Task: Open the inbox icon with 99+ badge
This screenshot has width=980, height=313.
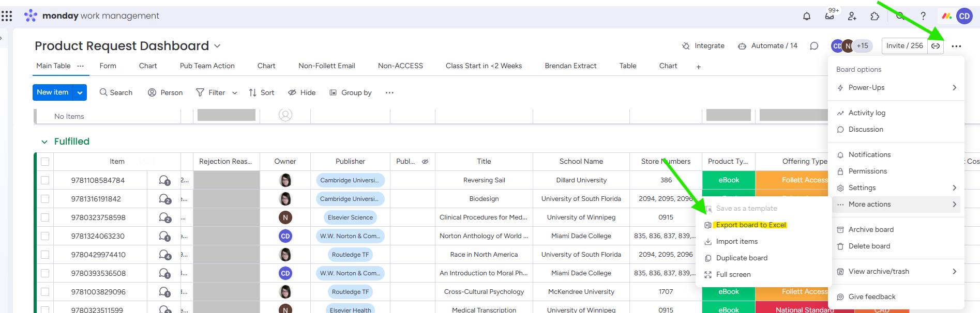Action: click(x=830, y=16)
